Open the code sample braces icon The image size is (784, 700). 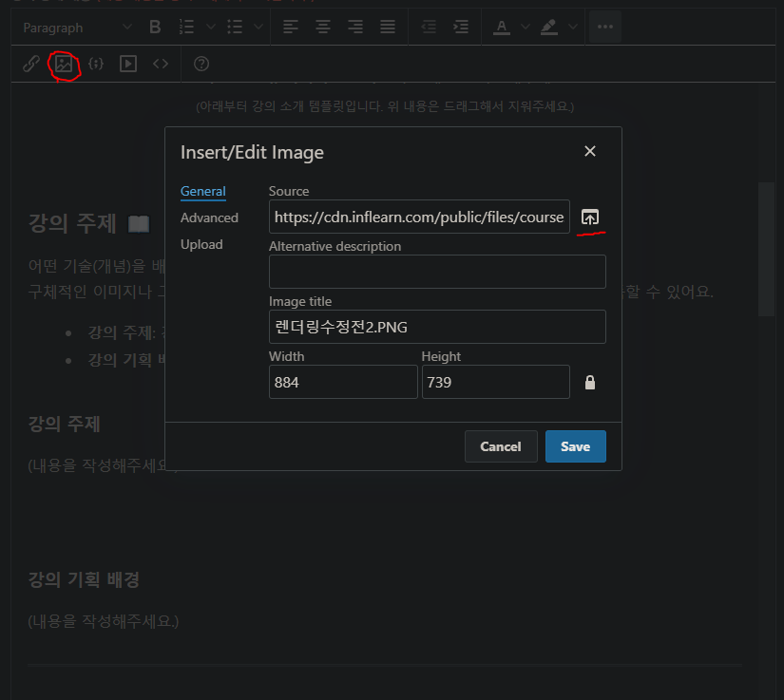(x=96, y=64)
